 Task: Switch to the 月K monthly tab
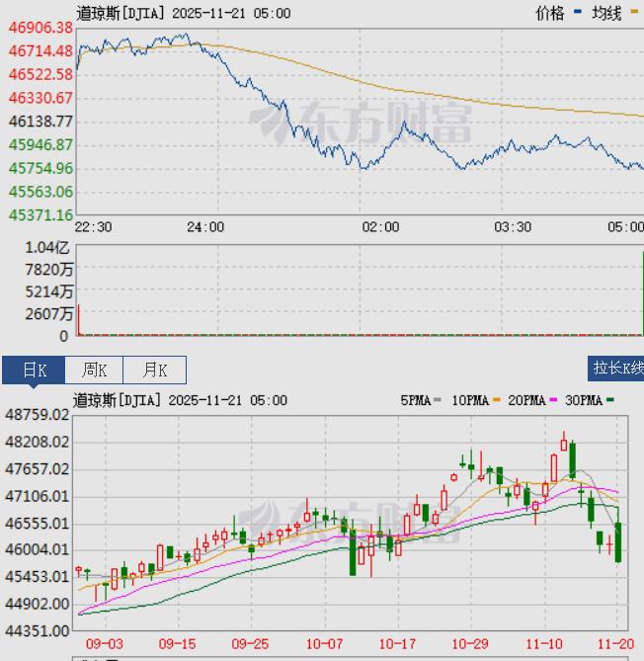[155, 370]
